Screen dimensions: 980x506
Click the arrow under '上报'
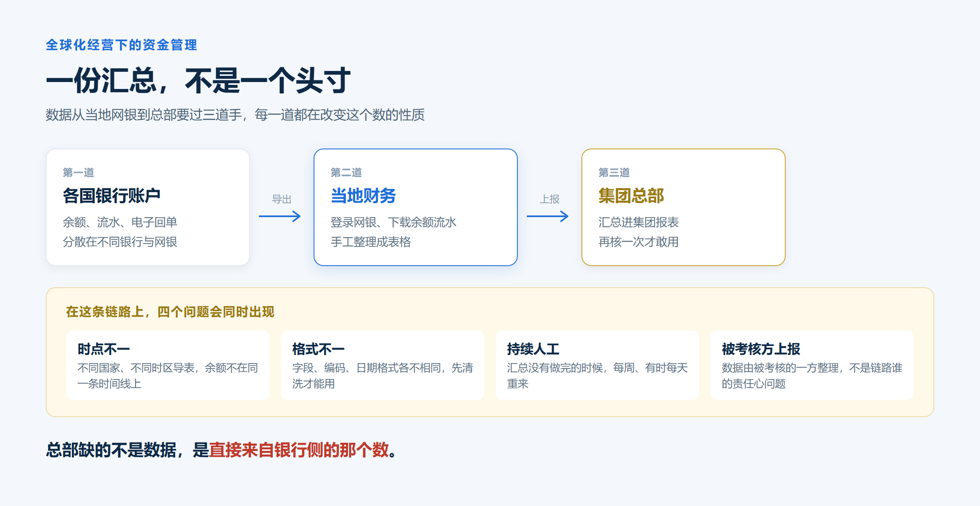(x=548, y=216)
